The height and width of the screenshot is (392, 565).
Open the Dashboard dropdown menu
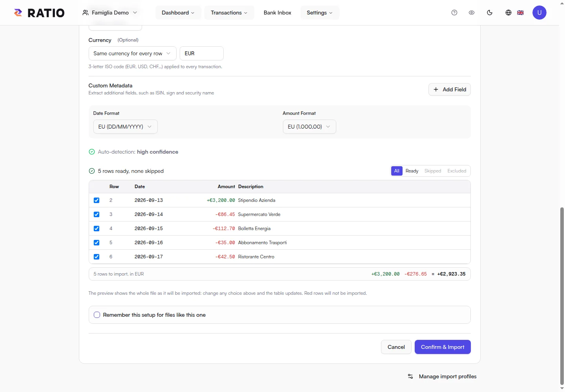pyautogui.click(x=178, y=13)
